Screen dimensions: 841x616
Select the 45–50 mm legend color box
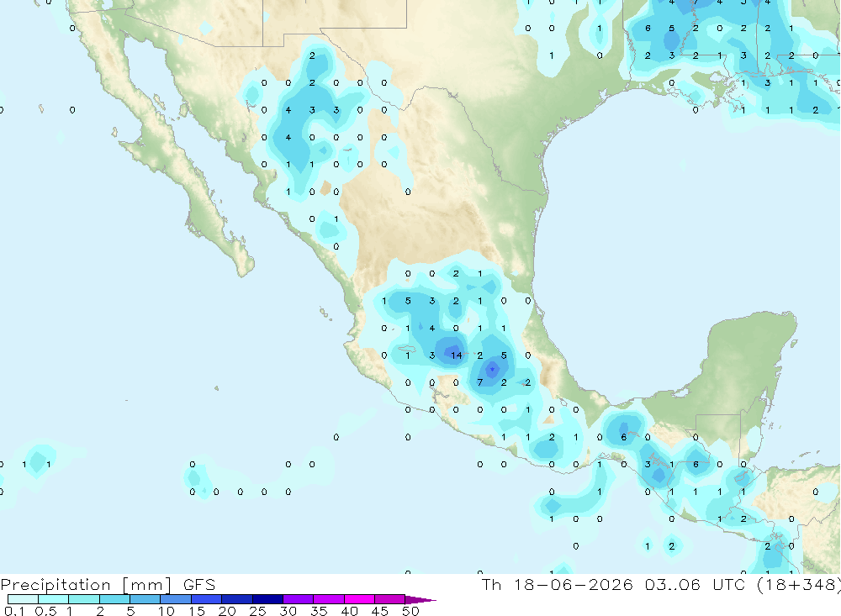(390, 599)
